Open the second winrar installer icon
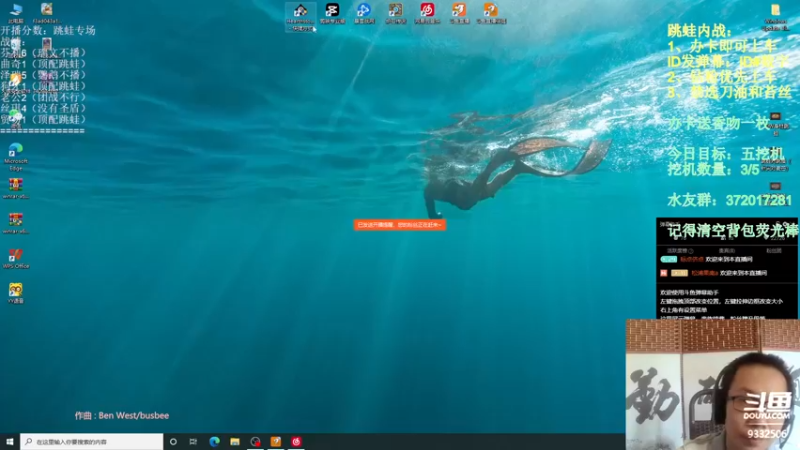 pos(16,223)
